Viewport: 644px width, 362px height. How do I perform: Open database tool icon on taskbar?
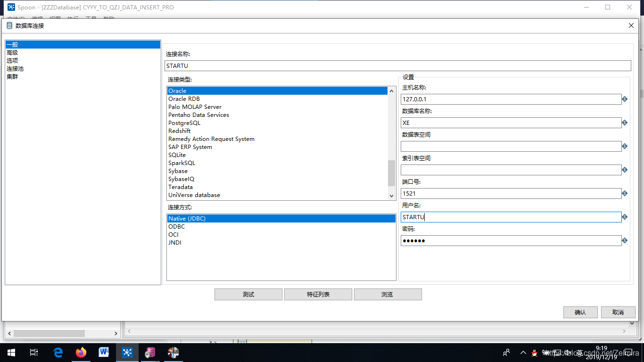[x=150, y=353]
